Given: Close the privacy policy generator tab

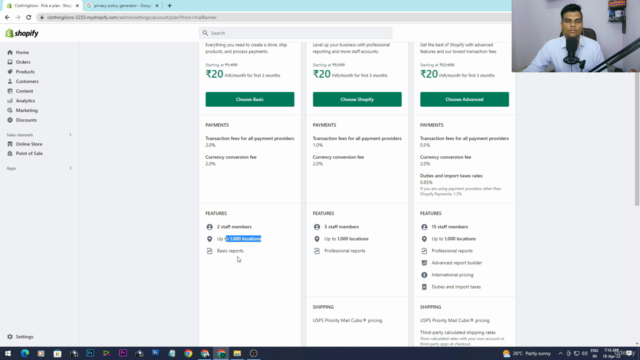Looking at the screenshot, I should 157,6.
